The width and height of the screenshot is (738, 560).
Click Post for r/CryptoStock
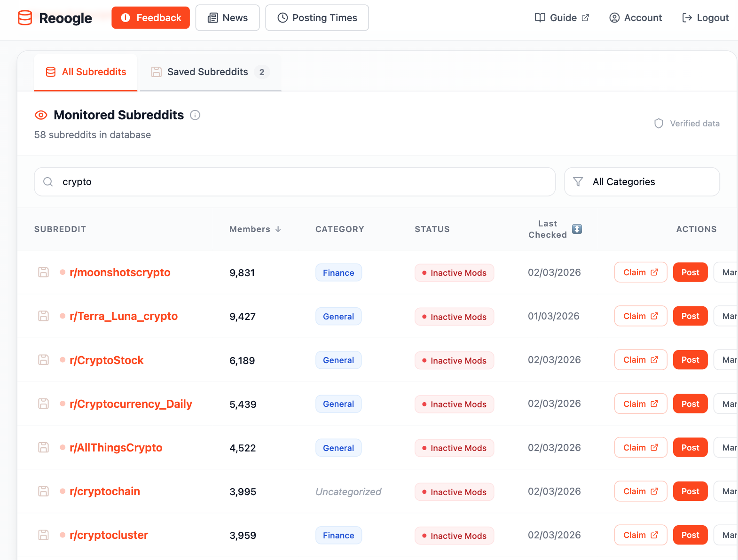(691, 360)
